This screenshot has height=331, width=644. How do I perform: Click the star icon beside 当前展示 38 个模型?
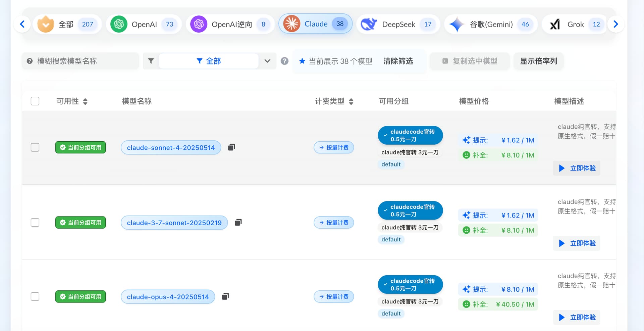click(302, 61)
